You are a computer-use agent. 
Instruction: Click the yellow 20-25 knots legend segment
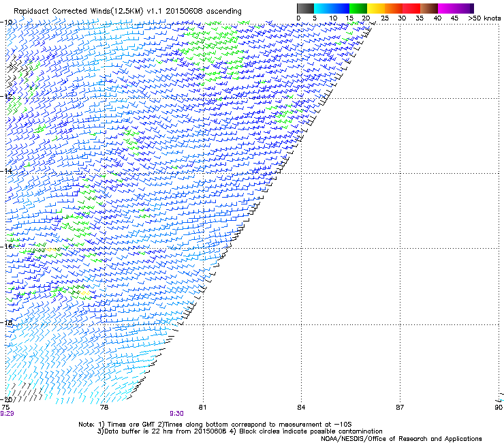point(376,8)
